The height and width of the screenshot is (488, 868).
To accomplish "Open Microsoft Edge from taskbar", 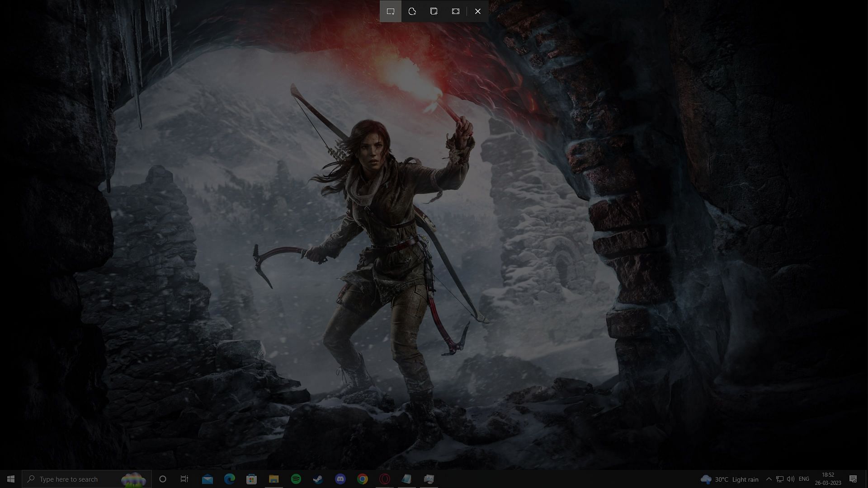I will click(230, 479).
